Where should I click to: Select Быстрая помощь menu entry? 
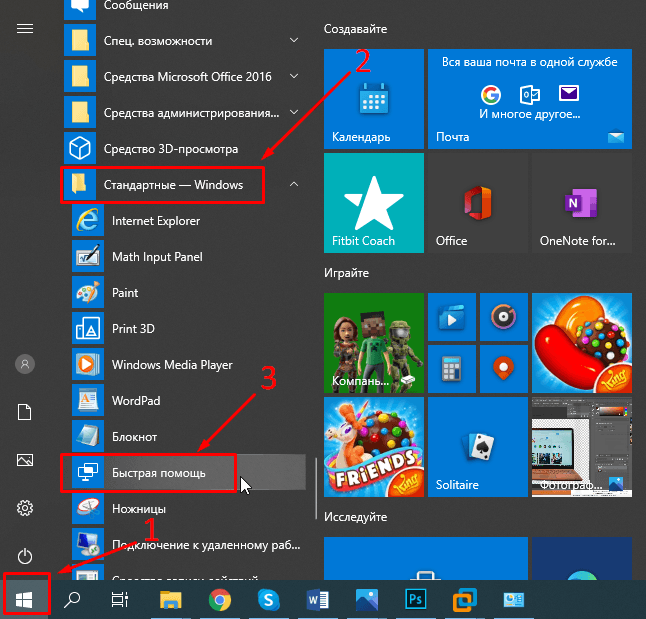pos(158,473)
